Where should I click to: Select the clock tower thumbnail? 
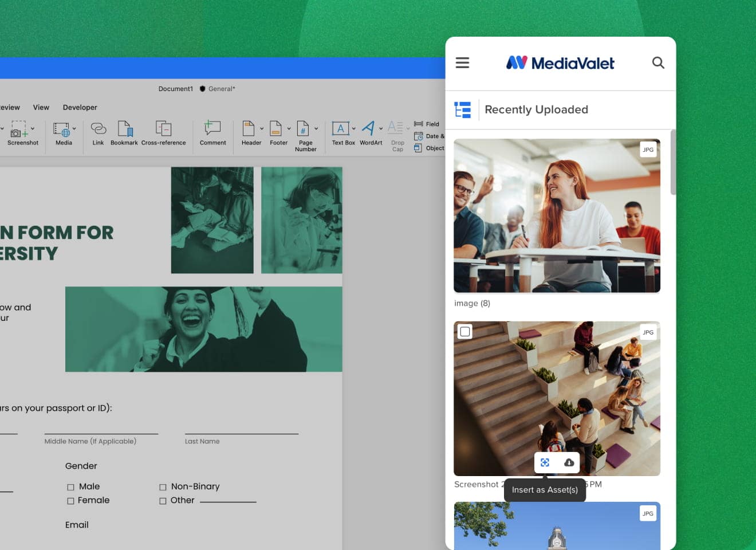(x=557, y=526)
